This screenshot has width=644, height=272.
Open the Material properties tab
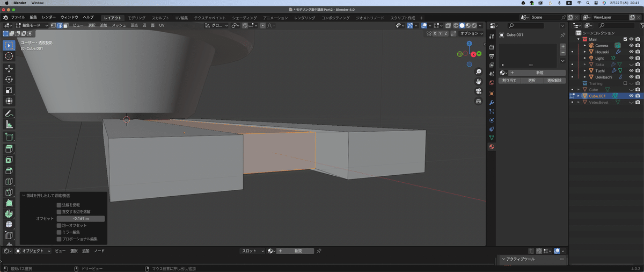tap(492, 147)
